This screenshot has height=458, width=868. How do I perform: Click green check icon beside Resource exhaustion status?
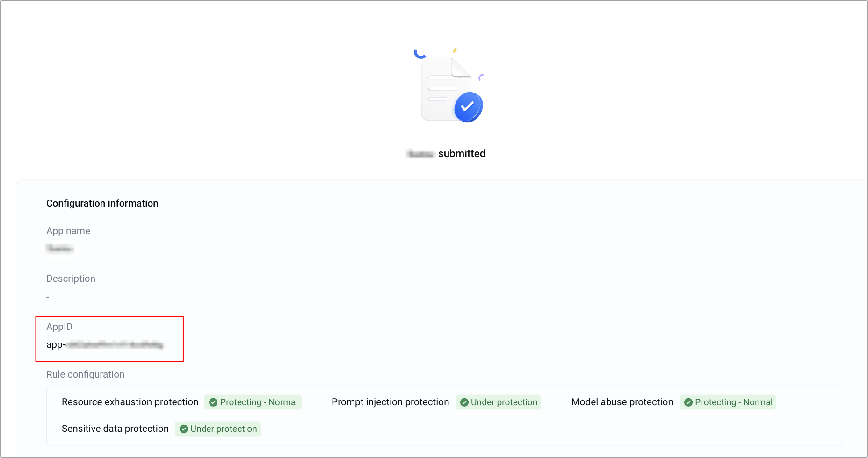pos(213,402)
